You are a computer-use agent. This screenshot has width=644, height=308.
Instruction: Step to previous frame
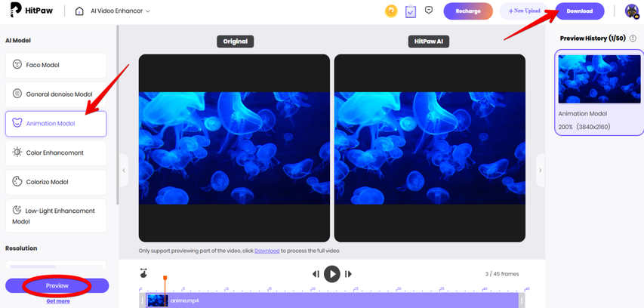[316, 274]
